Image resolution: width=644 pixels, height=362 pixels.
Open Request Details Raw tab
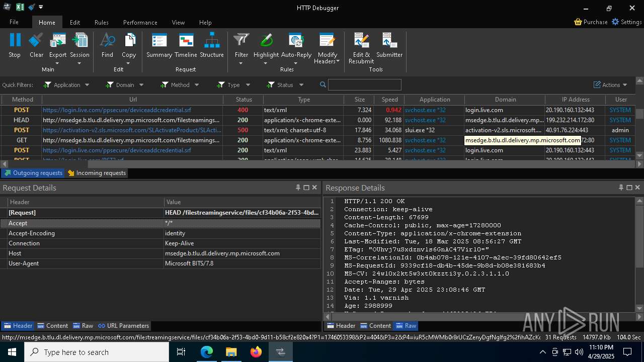point(83,326)
